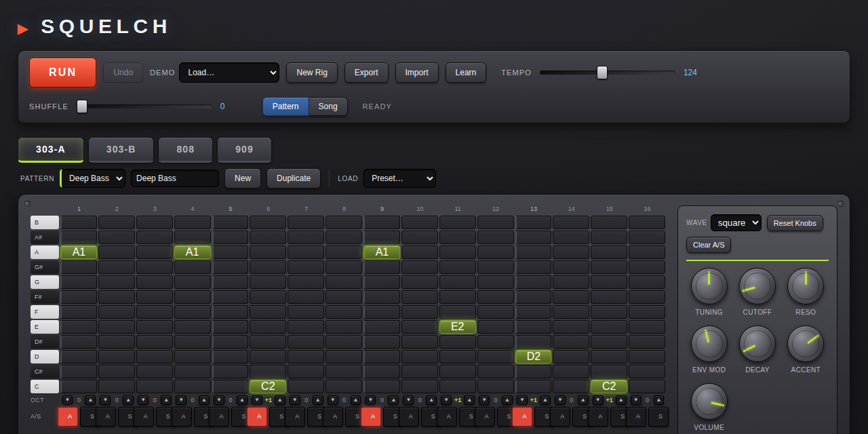
Task: Start playback with the RUN button
Action: [x=62, y=73]
